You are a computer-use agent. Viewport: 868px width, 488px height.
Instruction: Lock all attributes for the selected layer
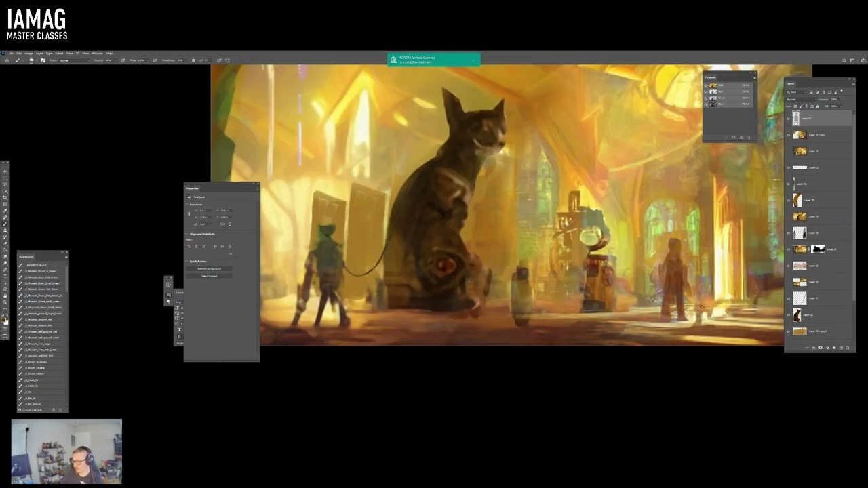click(x=818, y=106)
